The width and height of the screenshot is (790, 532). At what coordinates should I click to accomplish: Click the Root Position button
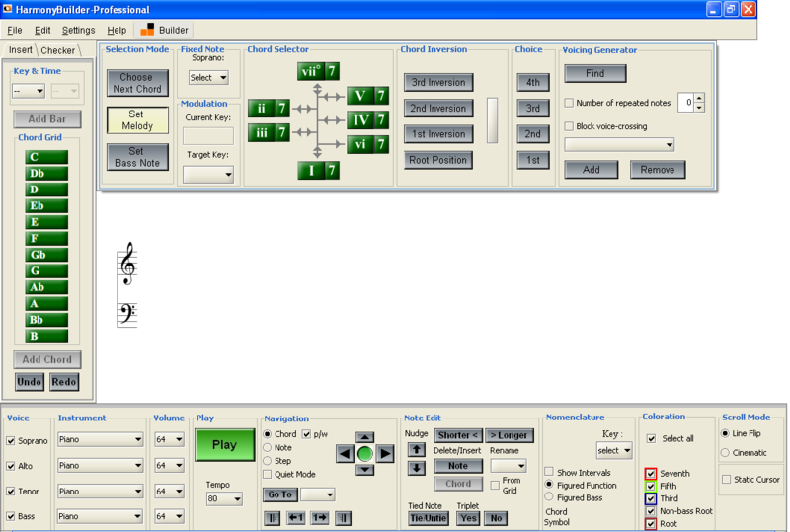pos(437,160)
